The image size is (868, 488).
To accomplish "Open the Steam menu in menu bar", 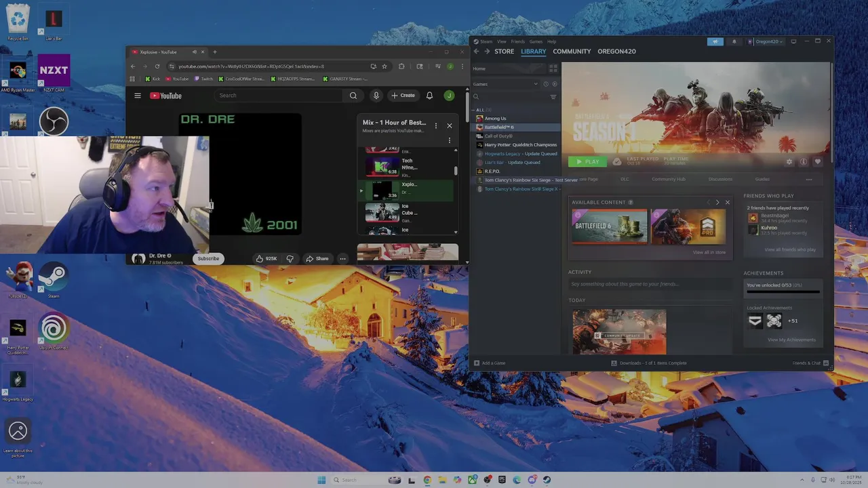I will click(486, 41).
